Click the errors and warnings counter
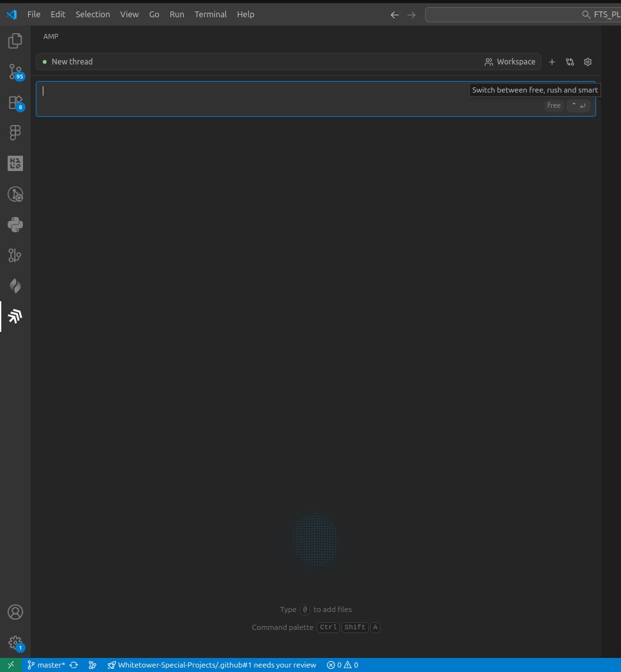This screenshot has height=672, width=621. (x=343, y=664)
